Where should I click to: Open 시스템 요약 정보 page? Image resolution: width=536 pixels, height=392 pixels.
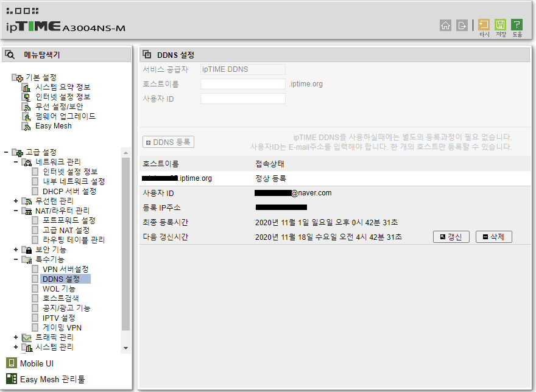tap(63, 87)
